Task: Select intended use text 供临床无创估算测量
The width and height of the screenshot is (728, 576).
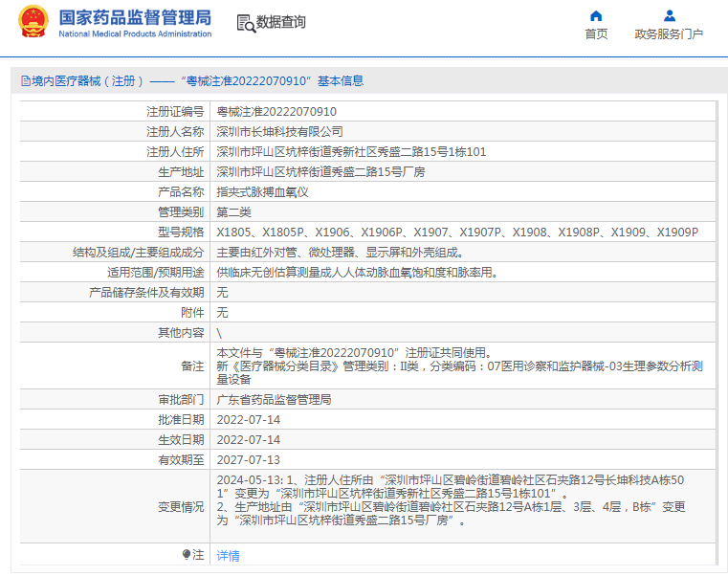Action: (357, 272)
